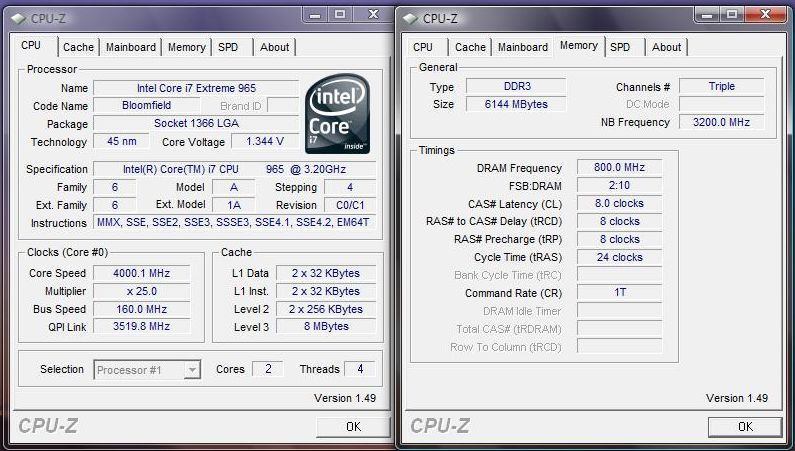This screenshot has width=795, height=451.
Task: Click the DRAM Frequency value 800.0 MHz
Action: click(620, 167)
